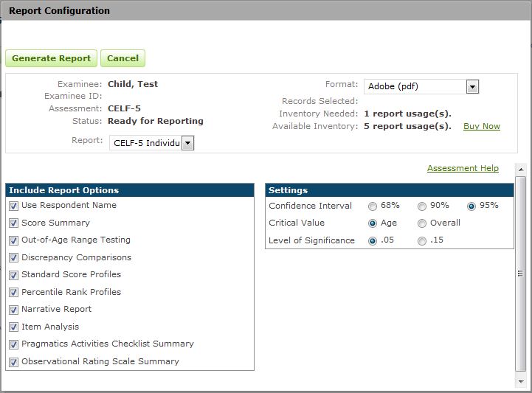Toggle the Item Analysis checkbox
The height and width of the screenshot is (393, 532).
[14, 327]
